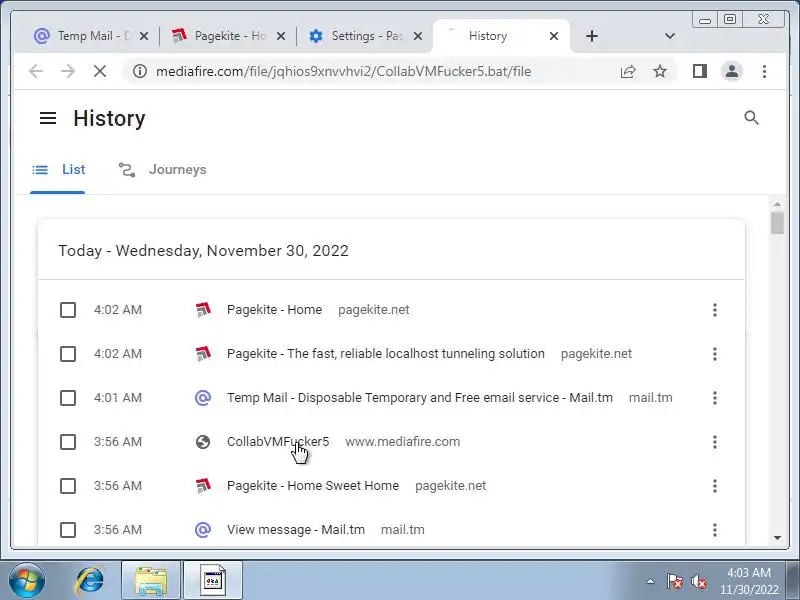
Task: Click the browser forward arrow
Action: pos(68,71)
